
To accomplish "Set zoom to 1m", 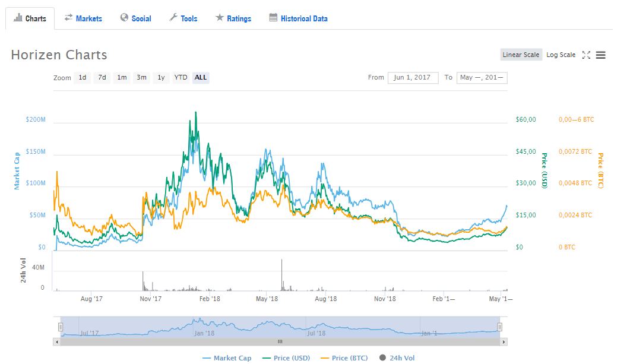I will [x=122, y=78].
